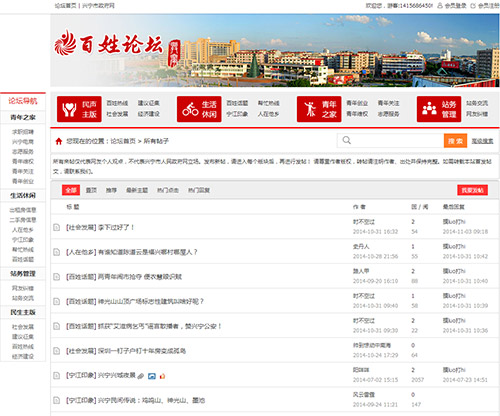This screenshot has width=500, height=416.
Task: Open the 论坛首页 link in the top bar
Action: coord(66,6)
